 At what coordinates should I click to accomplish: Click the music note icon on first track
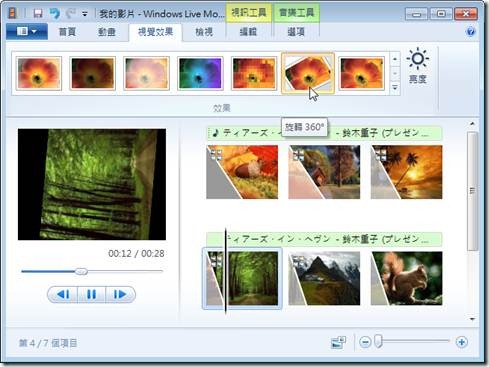pyautogui.click(x=215, y=133)
